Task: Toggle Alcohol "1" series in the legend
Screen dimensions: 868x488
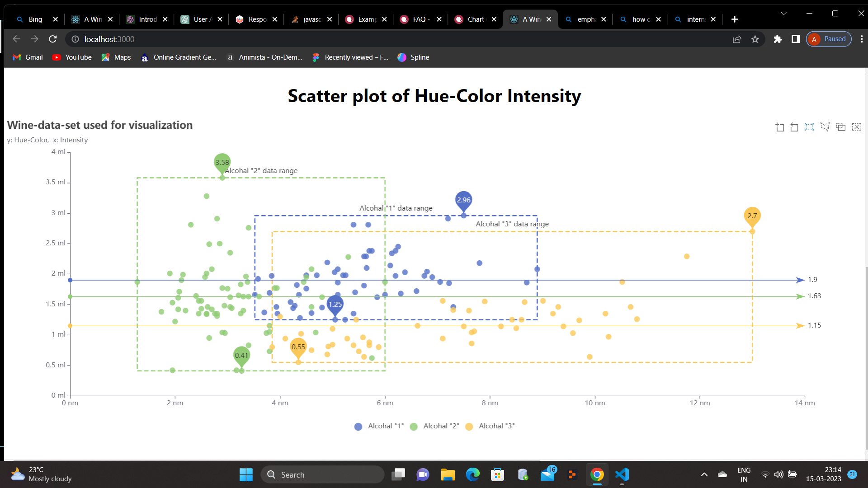Action: [x=378, y=426]
